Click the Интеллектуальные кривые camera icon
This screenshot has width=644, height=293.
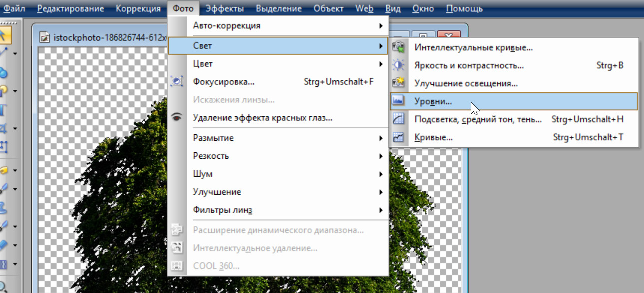pos(398,47)
